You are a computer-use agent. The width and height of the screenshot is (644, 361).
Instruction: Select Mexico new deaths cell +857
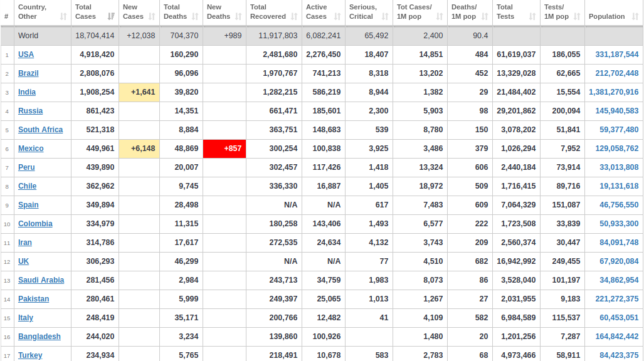224,149
